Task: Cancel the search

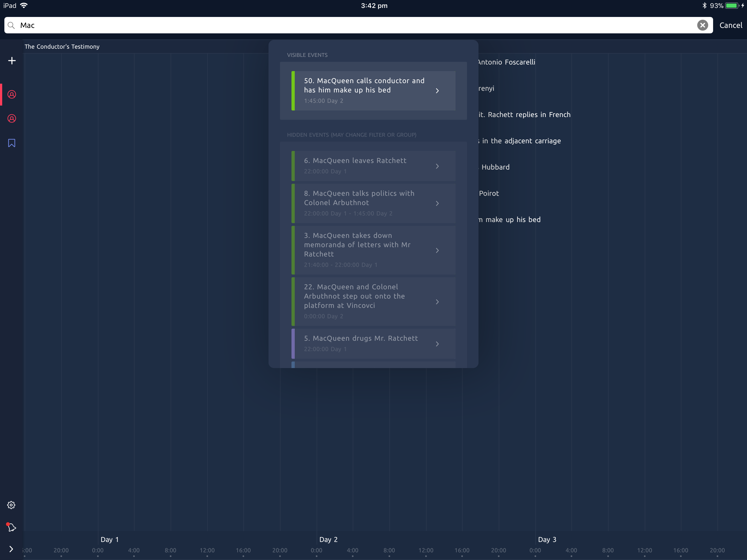Action: point(730,25)
